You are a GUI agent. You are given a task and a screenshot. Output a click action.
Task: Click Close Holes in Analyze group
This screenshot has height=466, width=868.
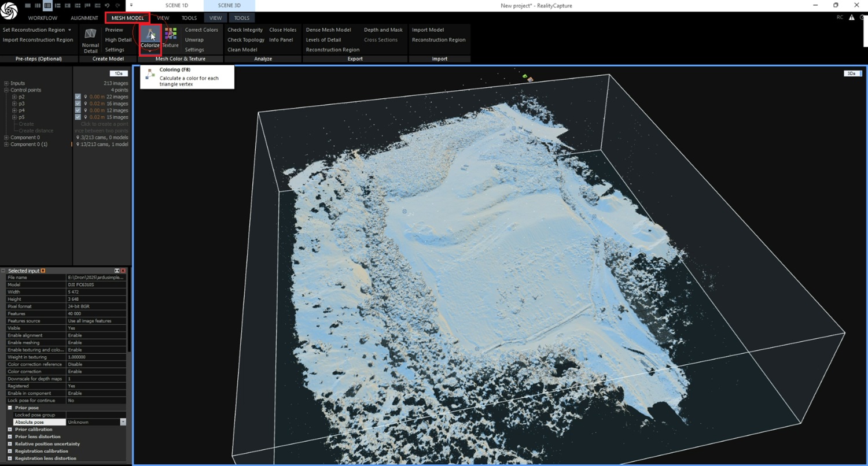282,29
